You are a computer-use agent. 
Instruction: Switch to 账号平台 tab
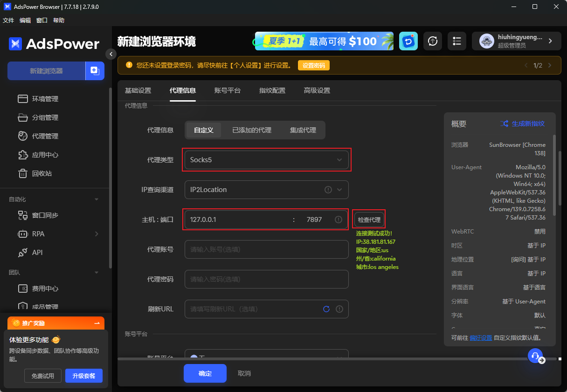228,90
